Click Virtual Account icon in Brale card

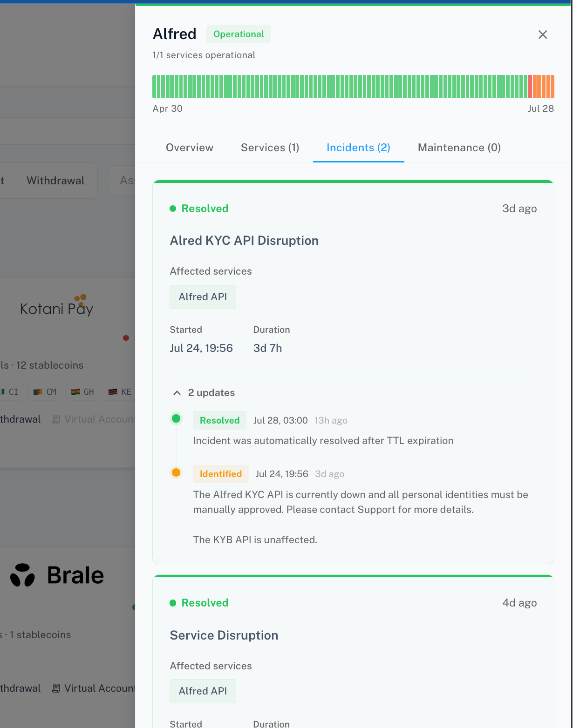[x=56, y=688]
